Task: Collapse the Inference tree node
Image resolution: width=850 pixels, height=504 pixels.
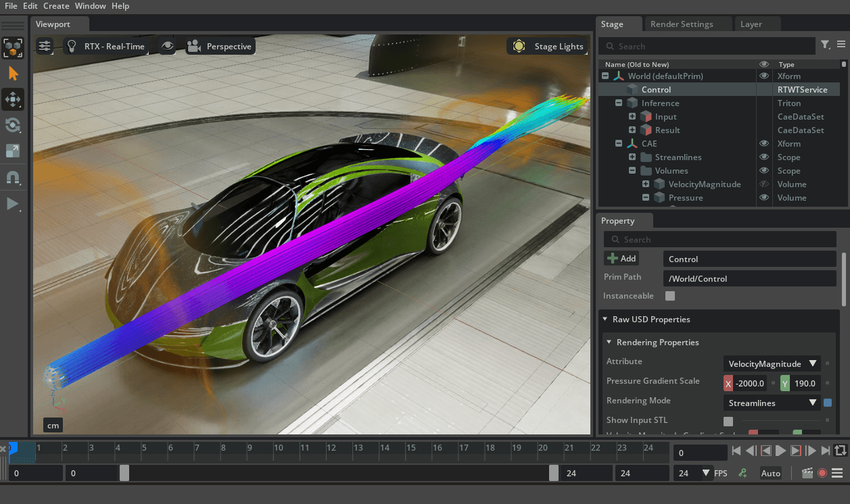Action: pyautogui.click(x=619, y=103)
